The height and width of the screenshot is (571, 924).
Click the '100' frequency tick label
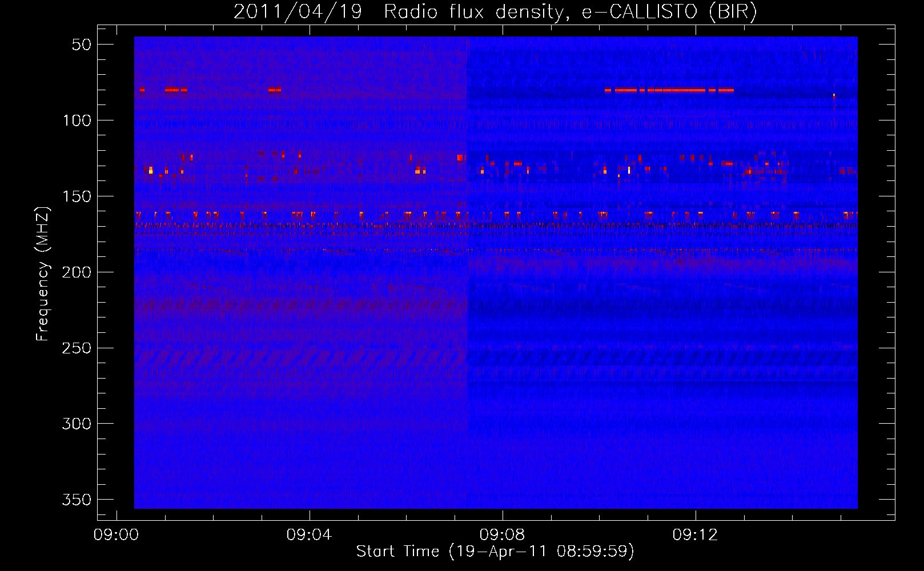pos(77,120)
